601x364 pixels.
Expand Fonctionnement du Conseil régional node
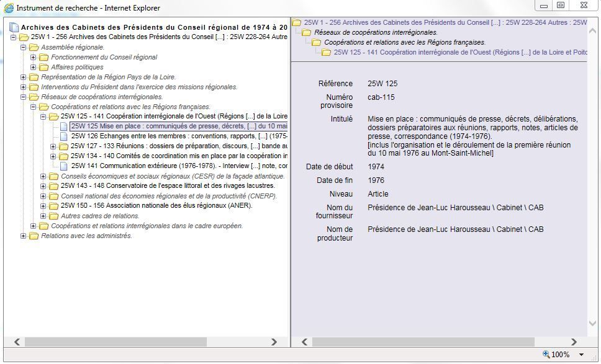pos(34,57)
